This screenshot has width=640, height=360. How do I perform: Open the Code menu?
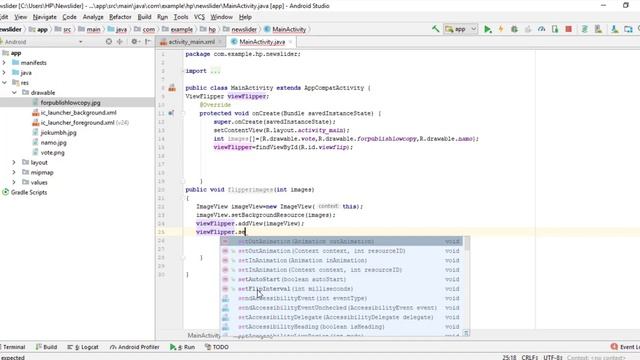(x=69, y=17)
